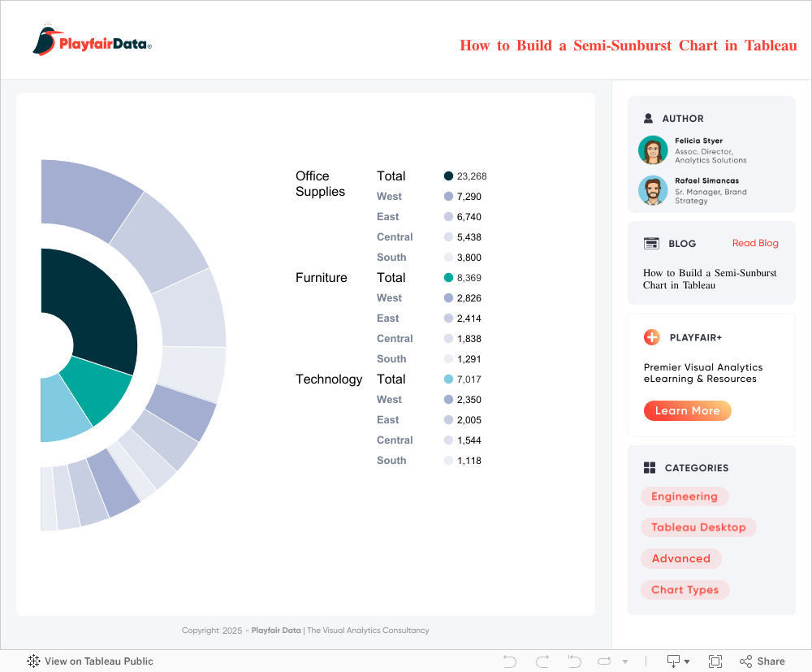The width and height of the screenshot is (812, 672).
Task: Click Felicia Styer's avatar
Action: point(653,150)
